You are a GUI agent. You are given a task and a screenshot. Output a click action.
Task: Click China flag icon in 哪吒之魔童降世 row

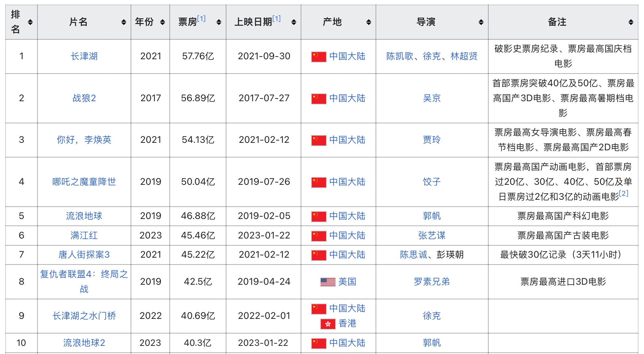[x=319, y=182]
